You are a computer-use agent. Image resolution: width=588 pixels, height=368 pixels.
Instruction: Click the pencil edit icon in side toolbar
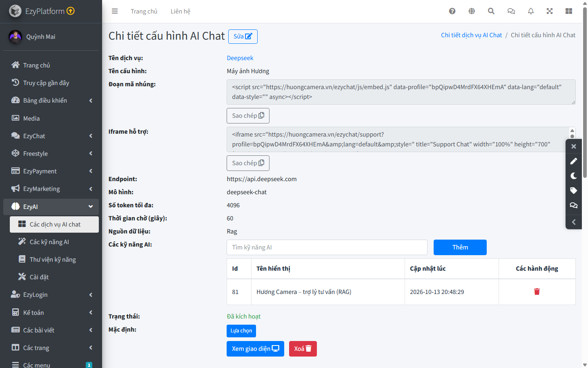574,161
